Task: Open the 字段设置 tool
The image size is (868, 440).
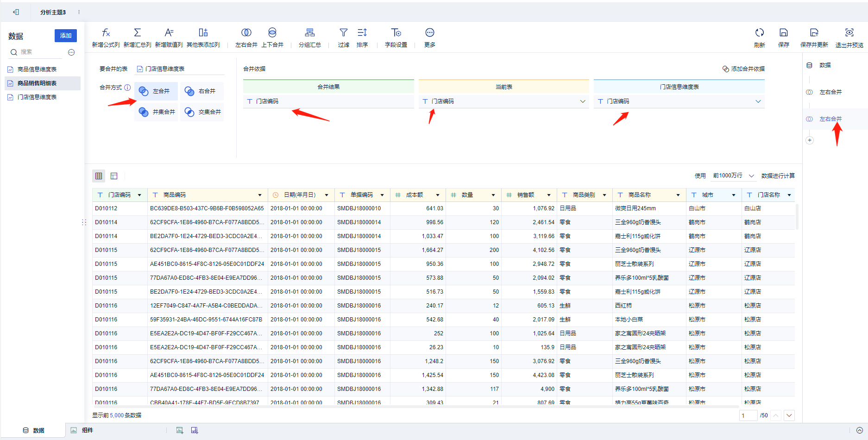Action: point(396,33)
